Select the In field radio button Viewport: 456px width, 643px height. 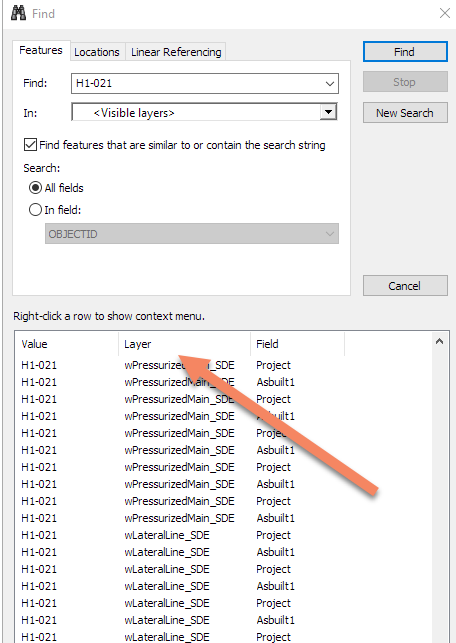[x=35, y=210]
